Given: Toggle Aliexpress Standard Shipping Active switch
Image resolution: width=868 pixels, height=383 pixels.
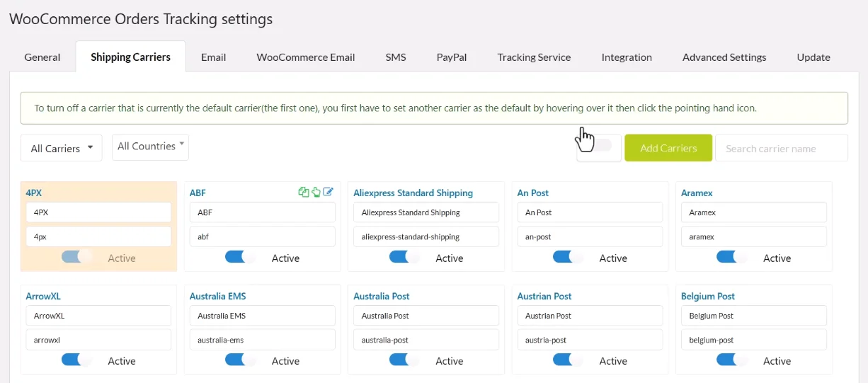Looking at the screenshot, I should point(404,258).
